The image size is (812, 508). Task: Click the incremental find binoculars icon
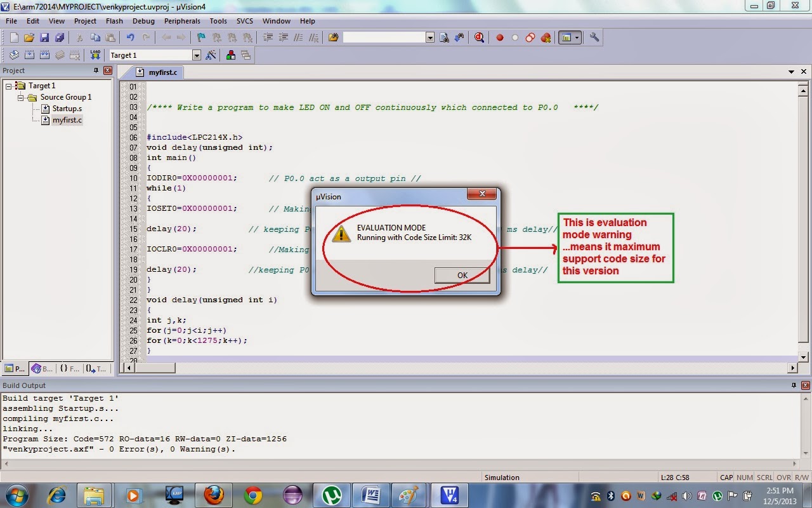click(459, 37)
